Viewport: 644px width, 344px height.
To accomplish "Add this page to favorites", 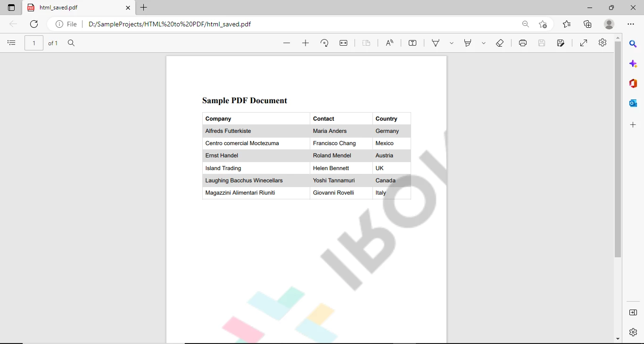I will (x=543, y=24).
